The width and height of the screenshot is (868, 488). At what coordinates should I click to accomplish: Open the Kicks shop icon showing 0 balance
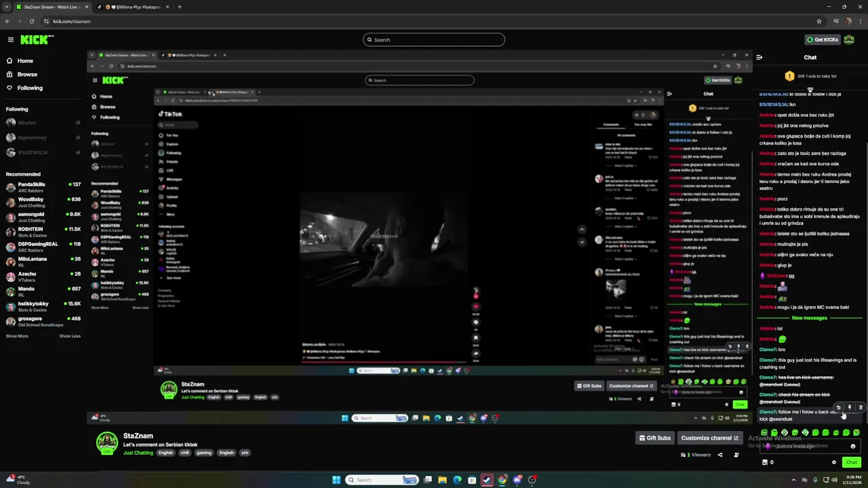point(768,462)
